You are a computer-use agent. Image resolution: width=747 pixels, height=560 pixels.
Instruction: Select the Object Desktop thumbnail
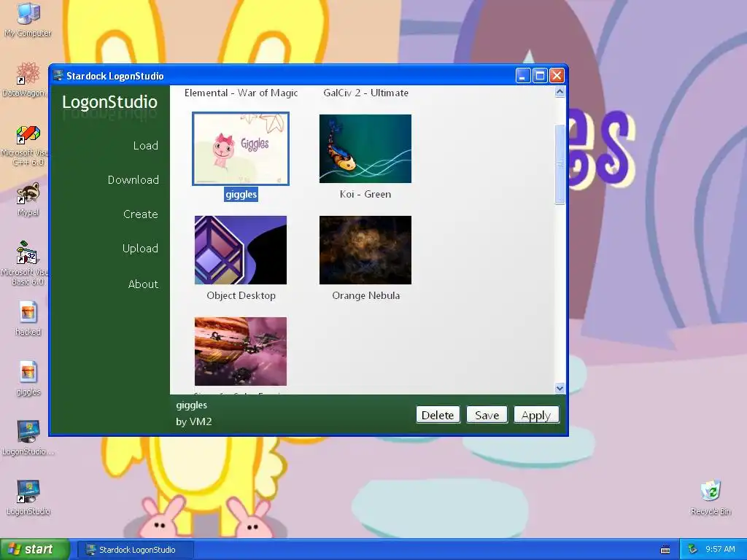tap(241, 250)
